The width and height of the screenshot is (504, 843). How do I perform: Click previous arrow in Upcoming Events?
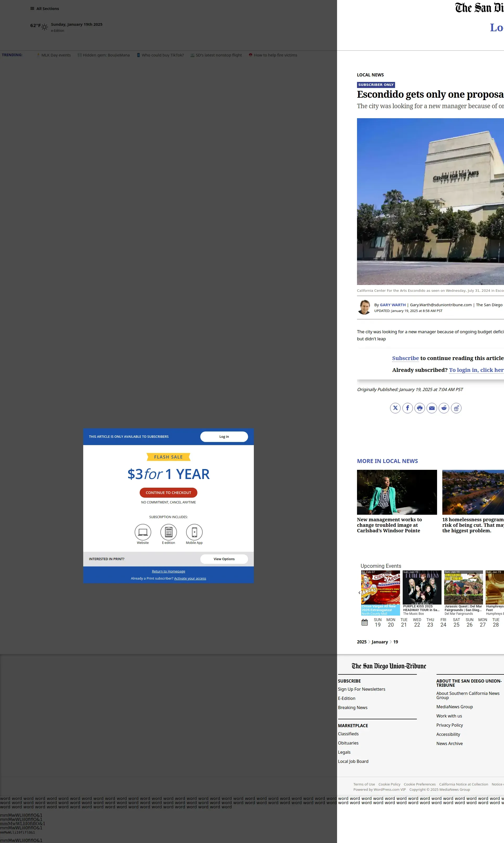click(359, 592)
